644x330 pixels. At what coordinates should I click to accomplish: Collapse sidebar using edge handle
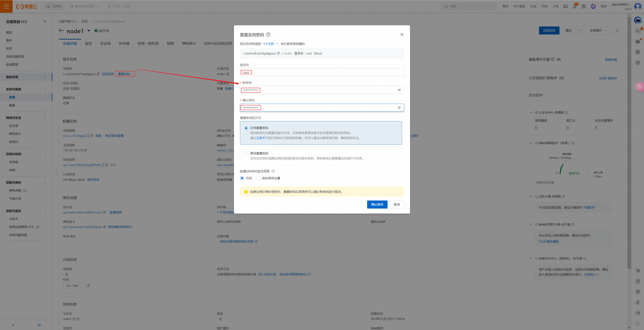pos(54,171)
